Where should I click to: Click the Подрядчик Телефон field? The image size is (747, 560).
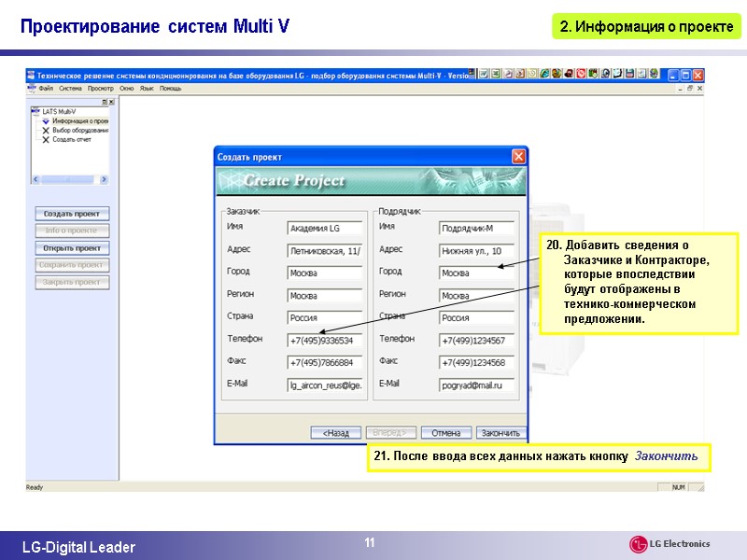(476, 341)
